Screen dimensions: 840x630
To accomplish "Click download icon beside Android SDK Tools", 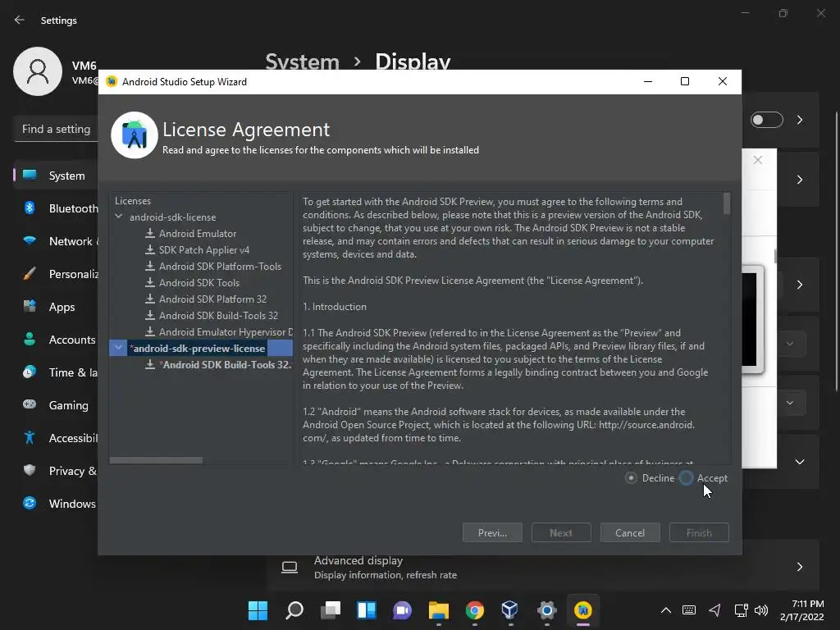I will [x=150, y=282].
